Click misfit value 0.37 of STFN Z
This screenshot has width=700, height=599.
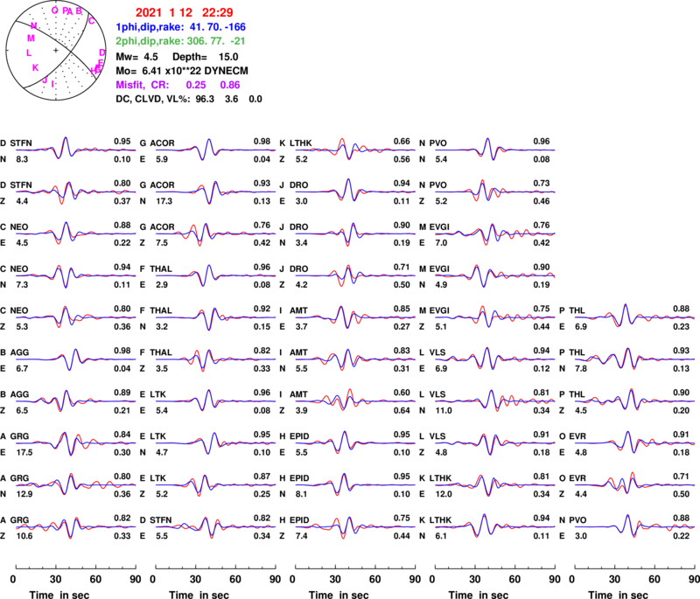point(122,201)
